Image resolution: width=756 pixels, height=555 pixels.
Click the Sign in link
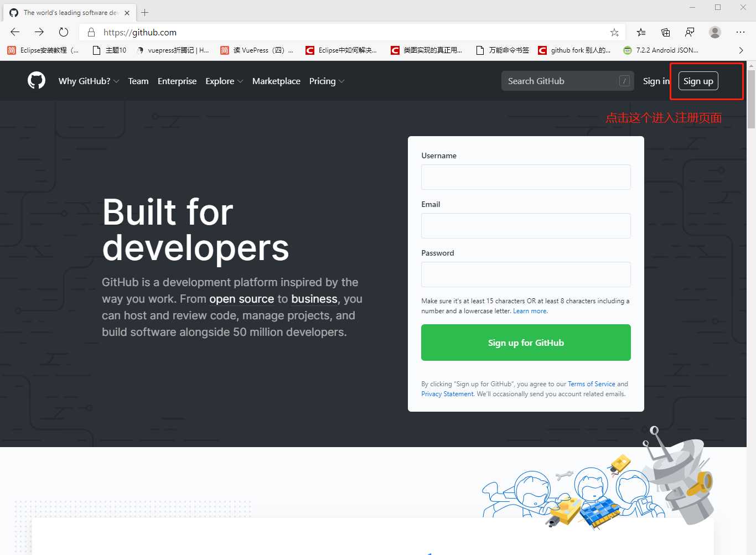[656, 81]
